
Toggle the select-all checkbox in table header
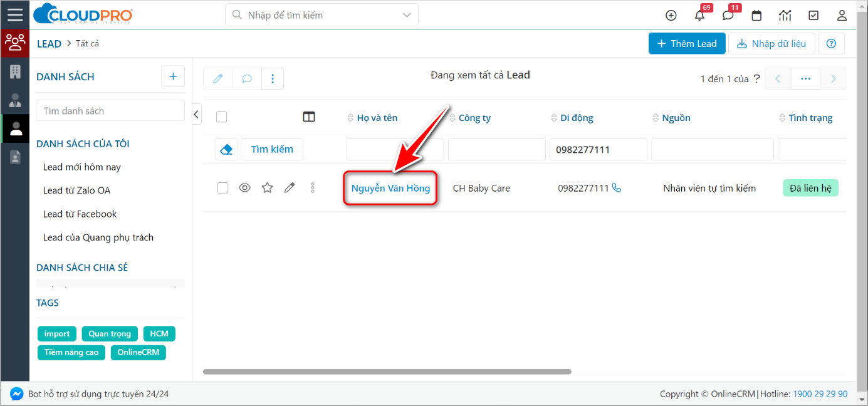tap(221, 117)
